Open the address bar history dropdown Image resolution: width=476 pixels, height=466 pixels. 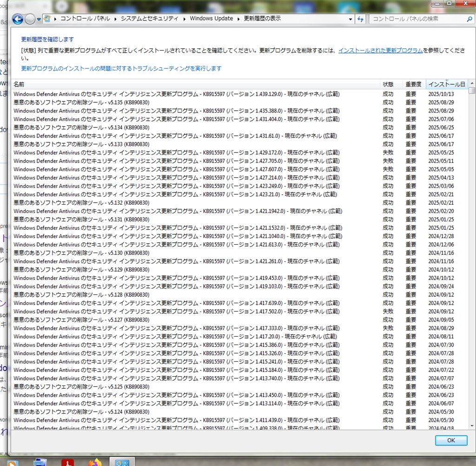(x=350, y=19)
